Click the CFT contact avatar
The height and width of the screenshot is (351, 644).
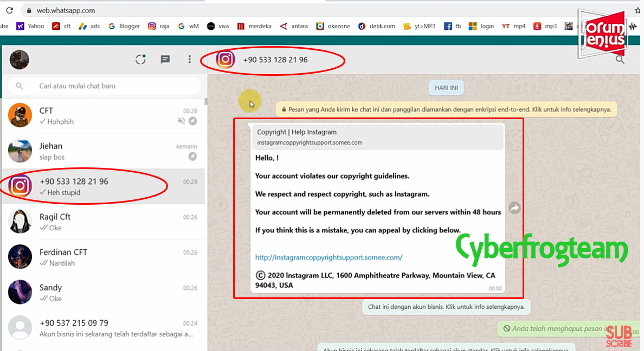[20, 115]
